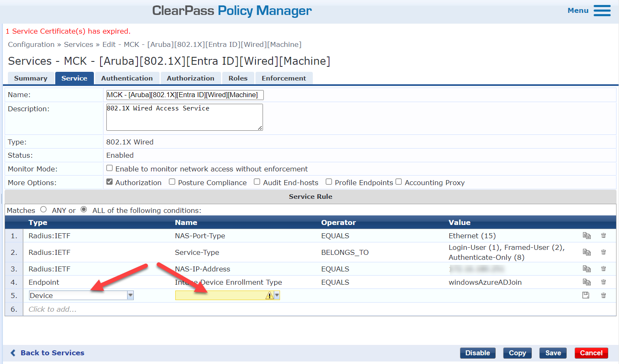Copy the NAS-Port-Type rule row
The image size is (619, 364).
[587, 236]
